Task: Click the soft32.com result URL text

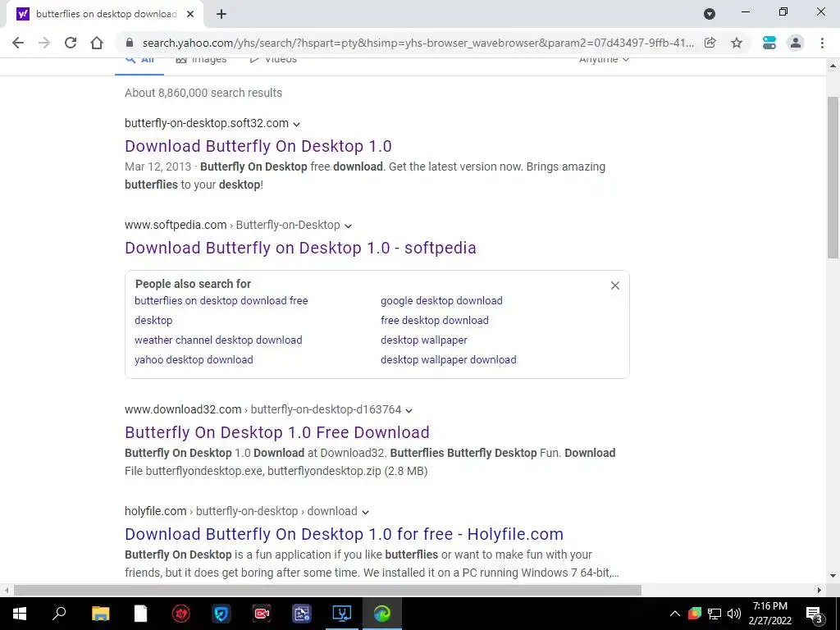Action: pos(207,123)
